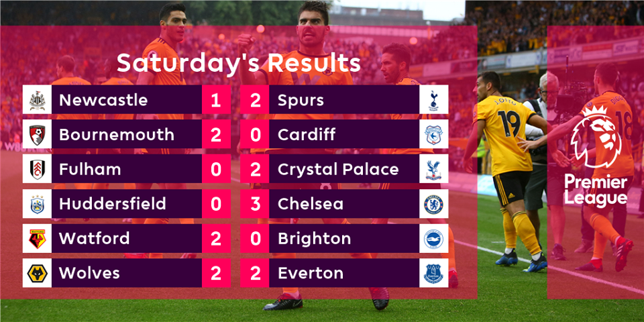Viewport: 644px width, 322px height.
Task: Click the Crystal Palace team name
Action: [x=338, y=169]
